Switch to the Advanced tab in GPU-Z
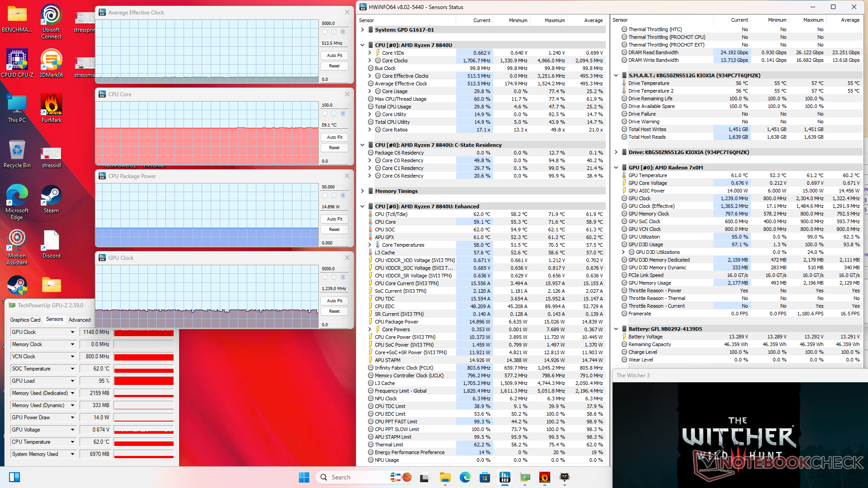 pyautogui.click(x=80, y=319)
